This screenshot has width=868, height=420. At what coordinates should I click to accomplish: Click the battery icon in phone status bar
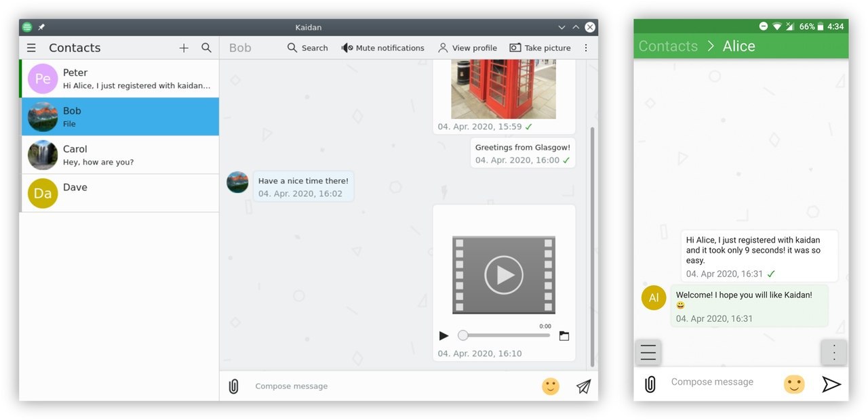point(821,26)
